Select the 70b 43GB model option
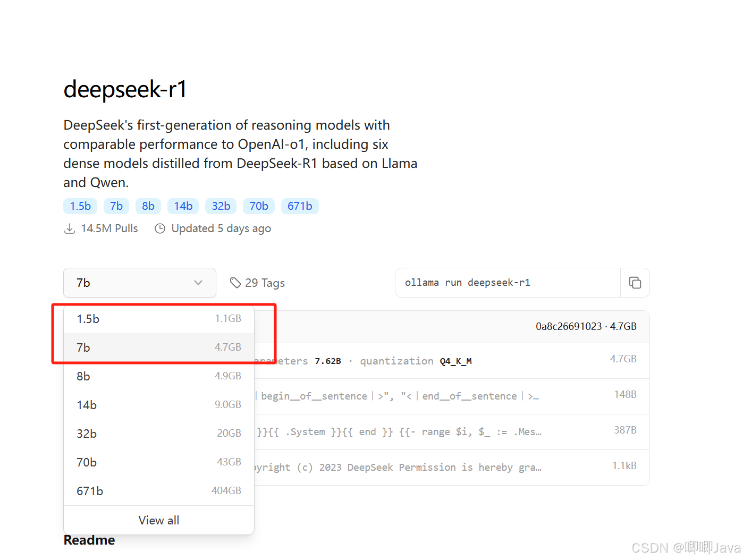 [x=159, y=462]
